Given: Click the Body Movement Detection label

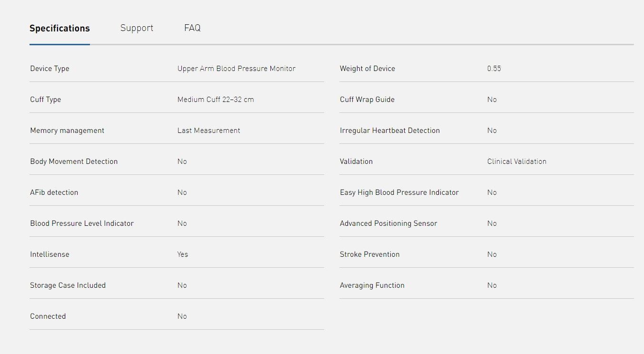Looking at the screenshot, I should click(74, 162).
